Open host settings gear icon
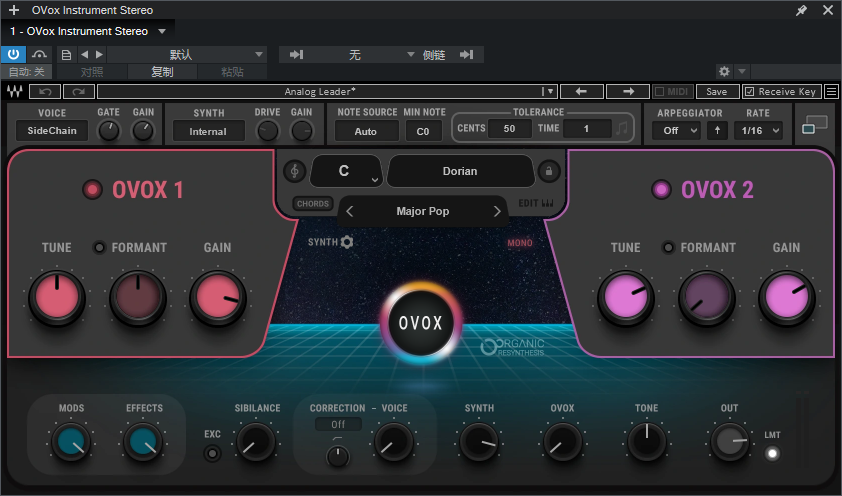This screenshot has height=496, width=842. pyautogui.click(x=724, y=71)
